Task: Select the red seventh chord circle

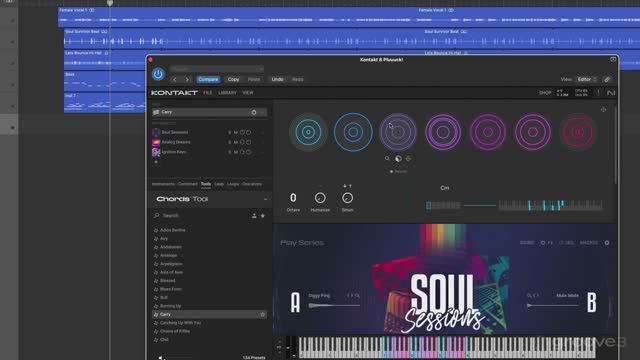Action: click(578, 132)
